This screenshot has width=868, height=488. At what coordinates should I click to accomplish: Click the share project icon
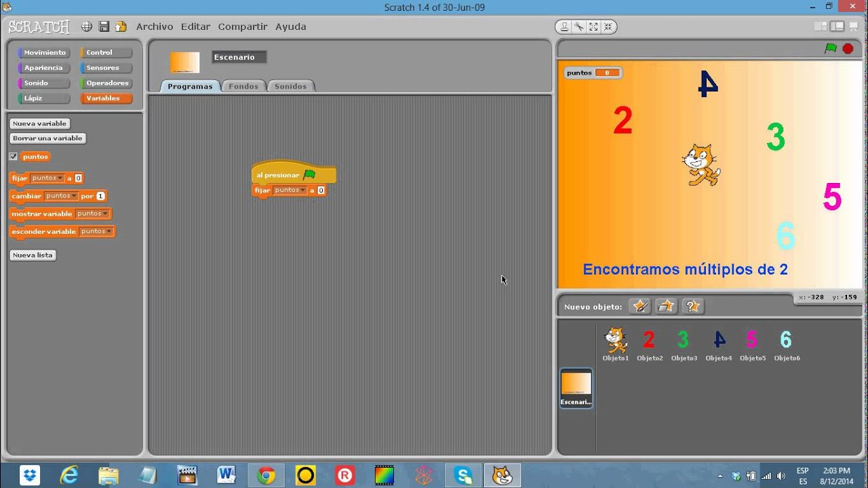click(121, 26)
